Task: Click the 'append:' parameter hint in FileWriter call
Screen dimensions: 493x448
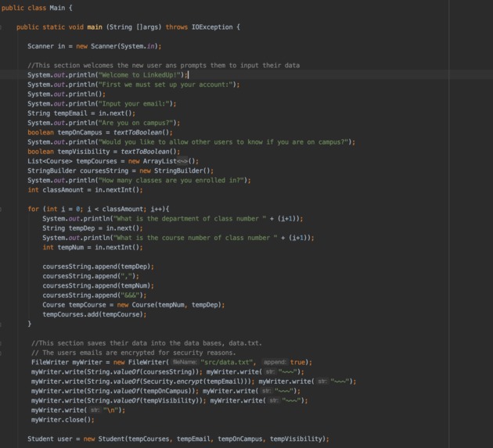Action: [275, 362]
